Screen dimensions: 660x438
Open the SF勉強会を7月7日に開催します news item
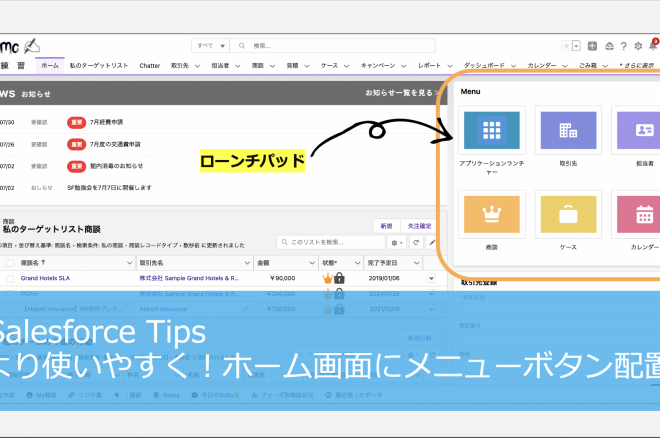109,188
